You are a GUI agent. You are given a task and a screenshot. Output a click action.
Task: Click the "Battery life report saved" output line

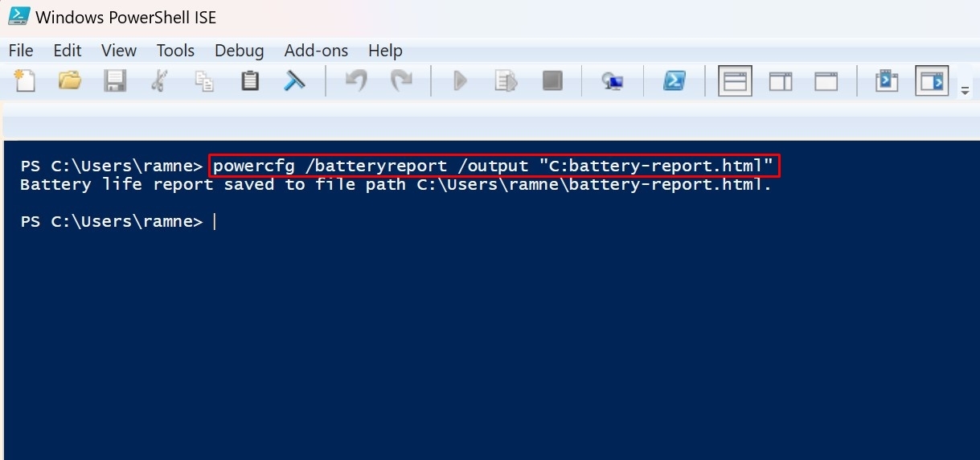[x=396, y=185]
